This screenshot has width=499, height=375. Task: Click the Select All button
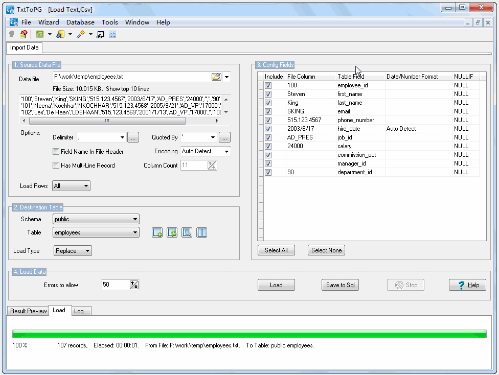[276, 250]
